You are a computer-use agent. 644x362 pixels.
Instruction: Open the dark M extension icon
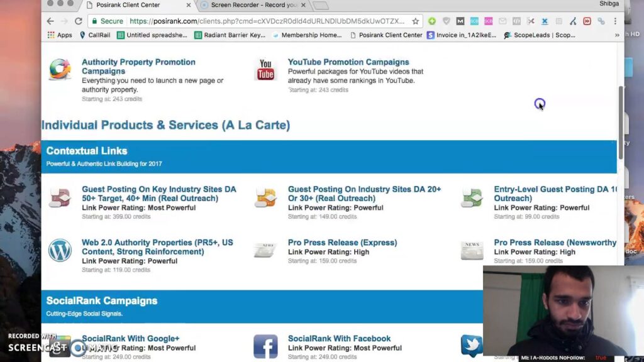tap(460, 21)
